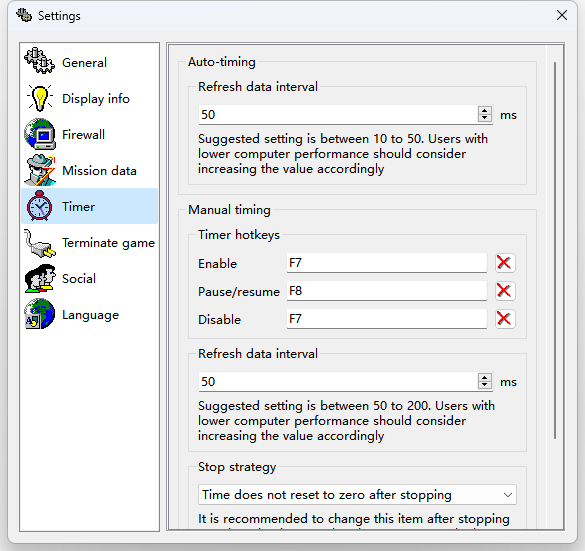
Task: Close the Settings window
Action: click(562, 15)
